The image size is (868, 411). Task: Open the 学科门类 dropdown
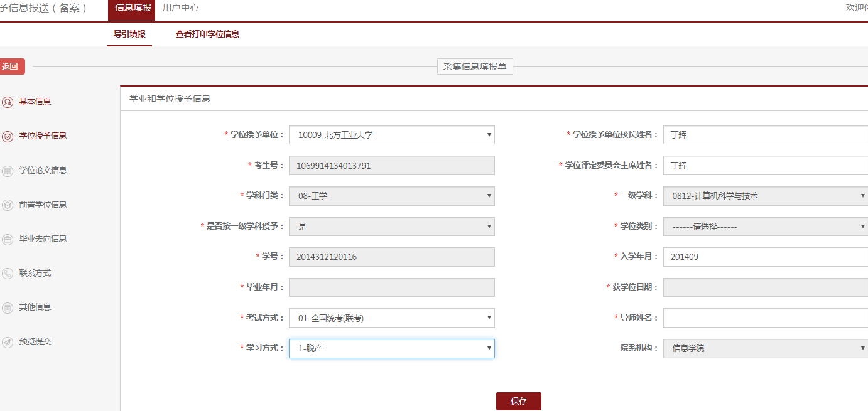(391, 196)
